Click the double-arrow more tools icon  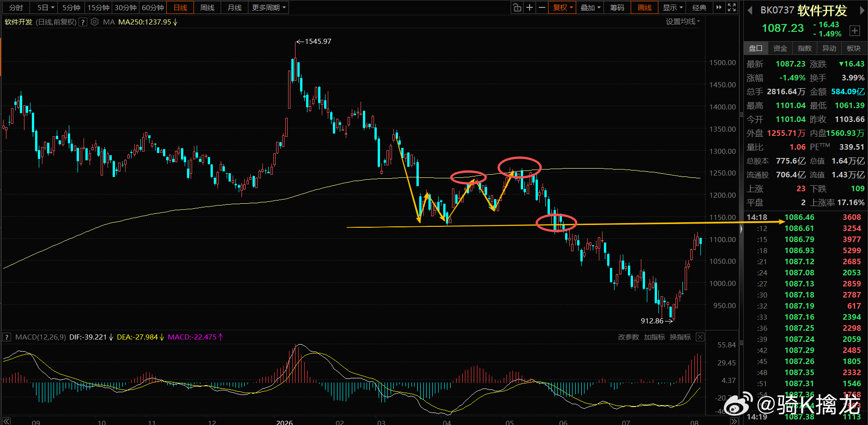[719, 7]
